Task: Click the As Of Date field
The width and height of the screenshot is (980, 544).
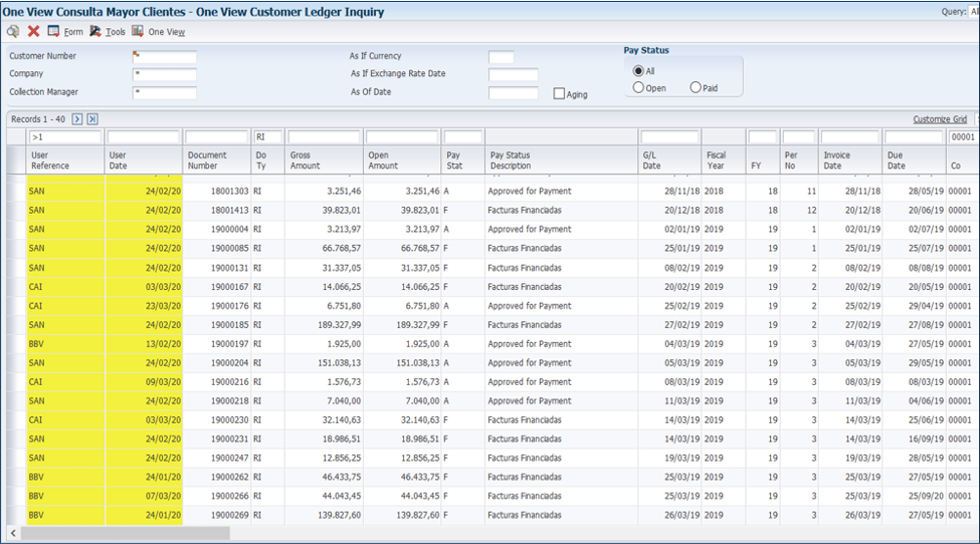Action: click(x=513, y=93)
